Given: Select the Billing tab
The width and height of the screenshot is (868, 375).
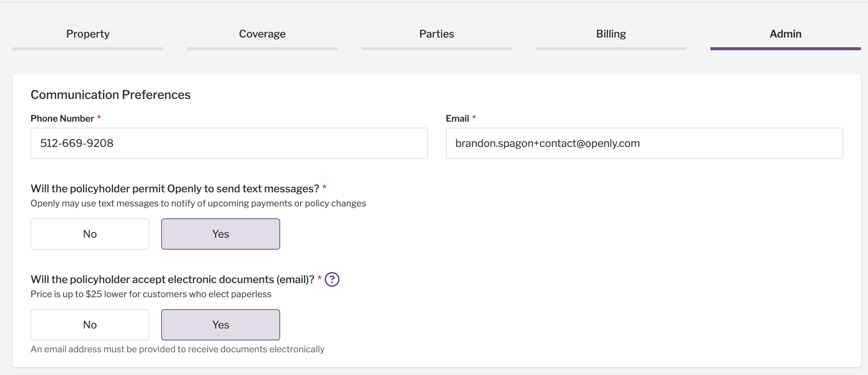Looking at the screenshot, I should coord(611,34).
